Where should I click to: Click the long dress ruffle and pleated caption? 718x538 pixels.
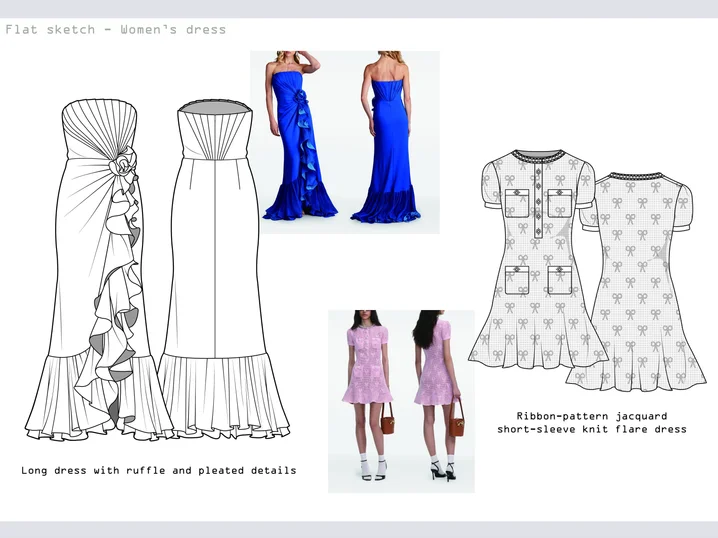(158, 470)
